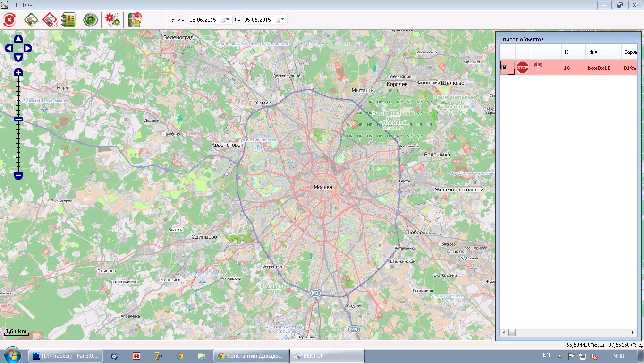Switch to the Константин Давыдо... Chrome window
Screen dimensions: 644x363
(250, 356)
